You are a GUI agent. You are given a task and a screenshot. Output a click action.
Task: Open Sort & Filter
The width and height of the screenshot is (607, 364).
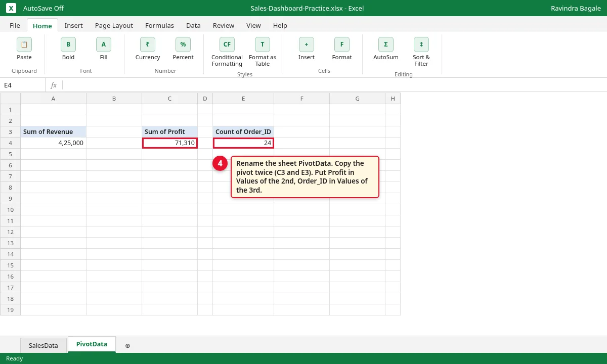pyautogui.click(x=421, y=44)
